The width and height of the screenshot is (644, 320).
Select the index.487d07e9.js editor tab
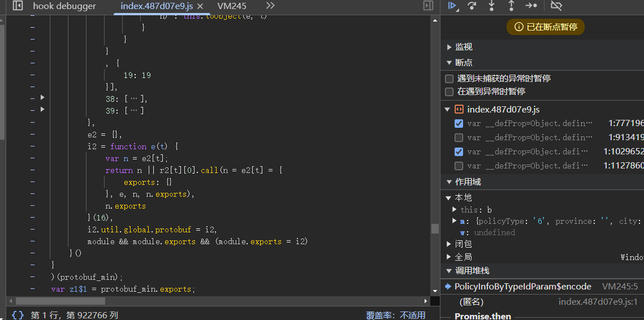coord(158,6)
